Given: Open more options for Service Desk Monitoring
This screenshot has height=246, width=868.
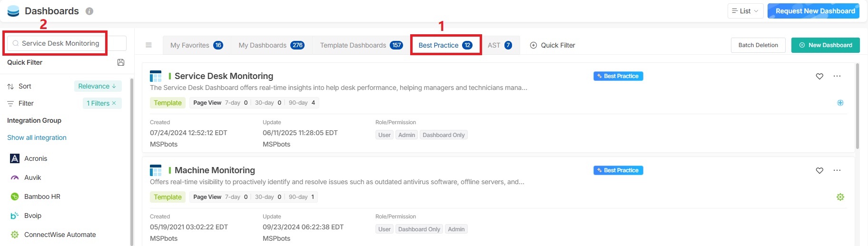Looking at the screenshot, I should click(837, 76).
